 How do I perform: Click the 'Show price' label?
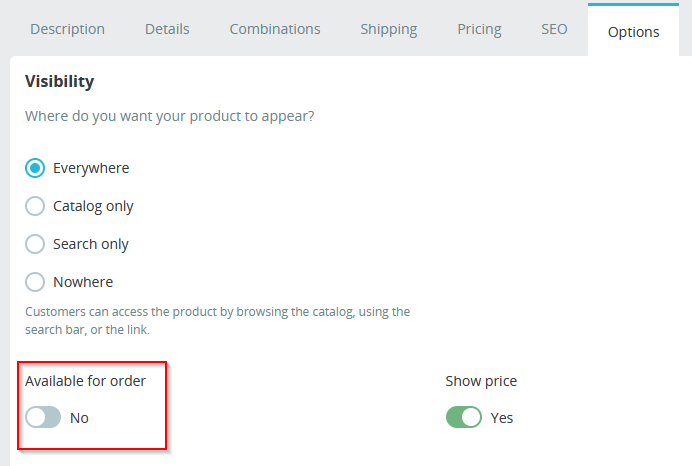481,381
